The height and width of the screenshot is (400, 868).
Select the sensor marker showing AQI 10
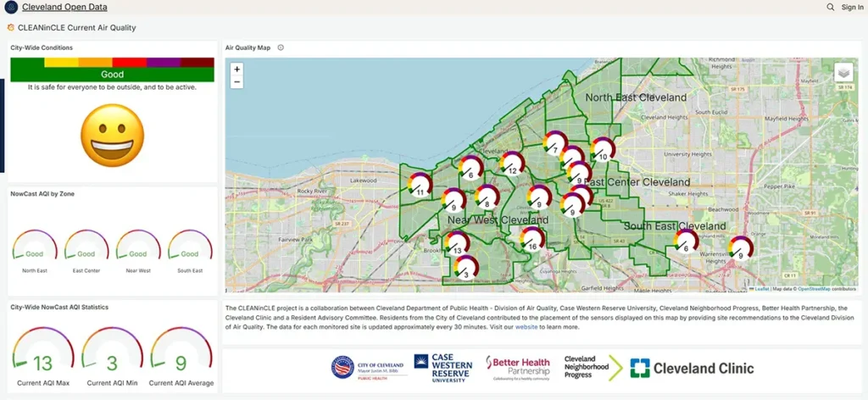(x=603, y=150)
